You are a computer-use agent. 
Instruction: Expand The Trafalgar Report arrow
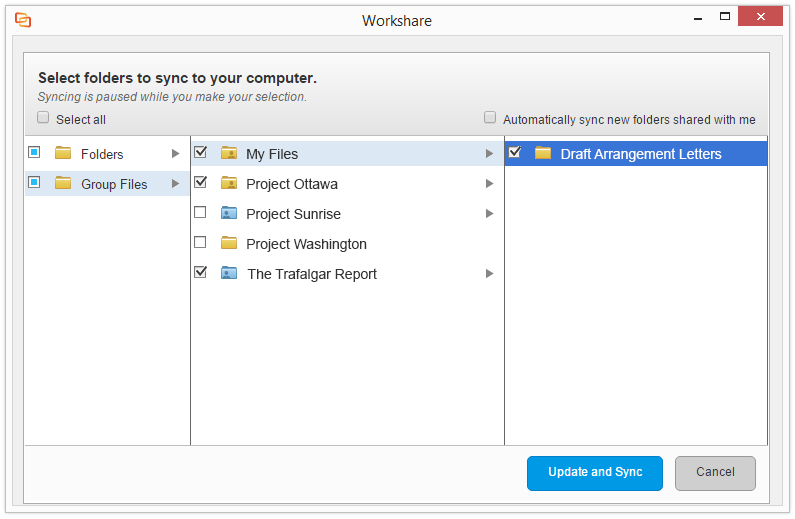tap(490, 274)
